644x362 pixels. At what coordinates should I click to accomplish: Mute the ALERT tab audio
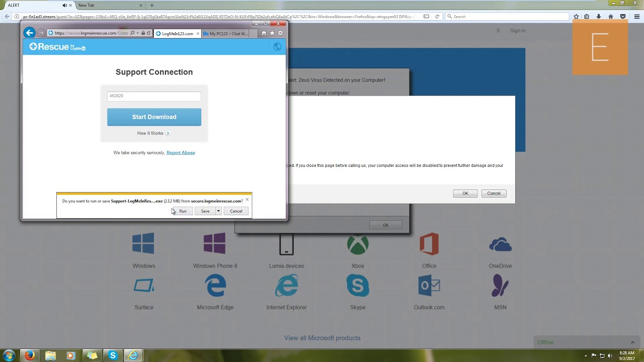(65, 5)
